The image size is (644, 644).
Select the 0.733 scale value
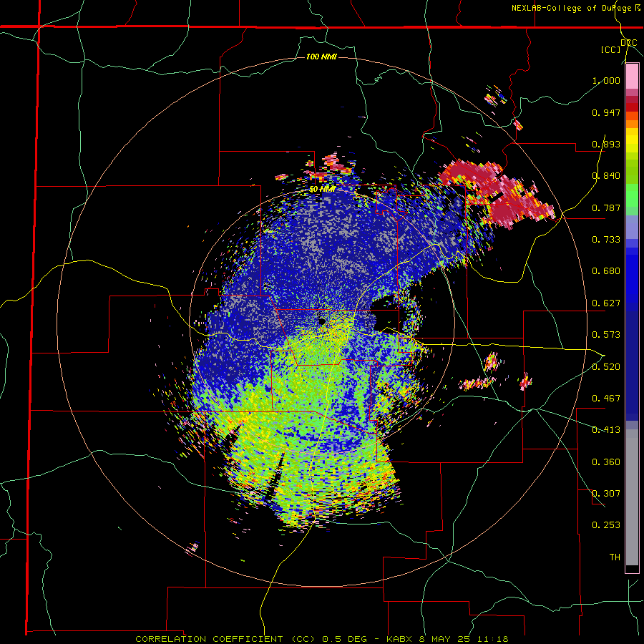tap(606, 240)
